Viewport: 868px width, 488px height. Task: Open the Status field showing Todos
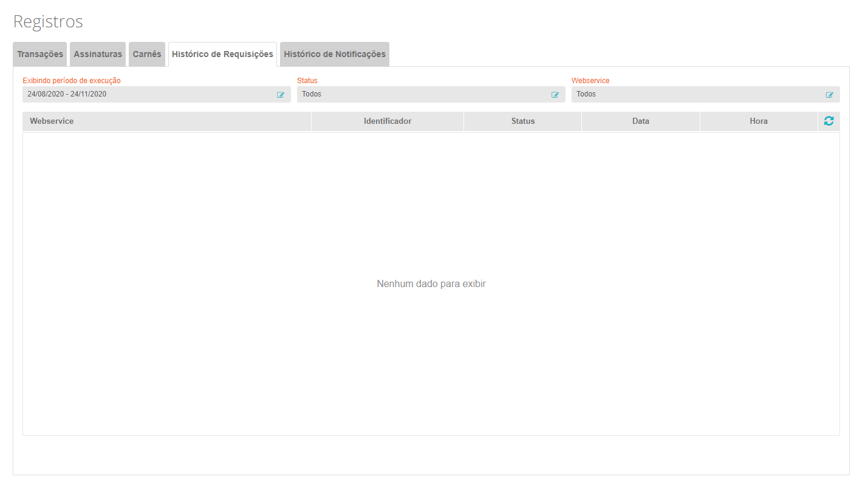431,94
